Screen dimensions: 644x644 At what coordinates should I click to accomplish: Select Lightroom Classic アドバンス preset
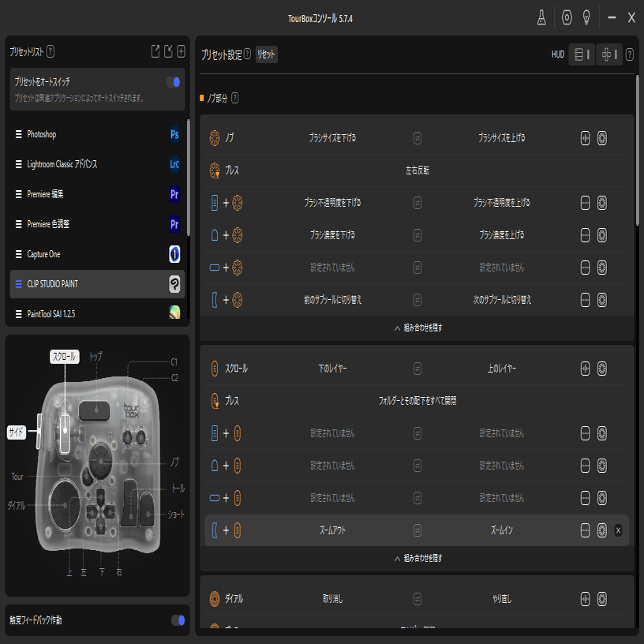point(97,164)
